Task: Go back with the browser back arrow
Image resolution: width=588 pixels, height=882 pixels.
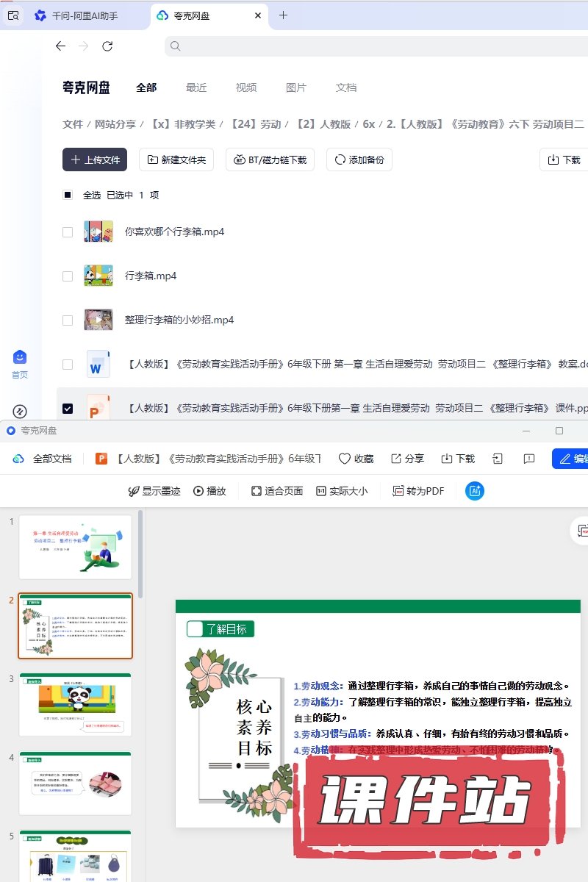Action: [x=60, y=46]
